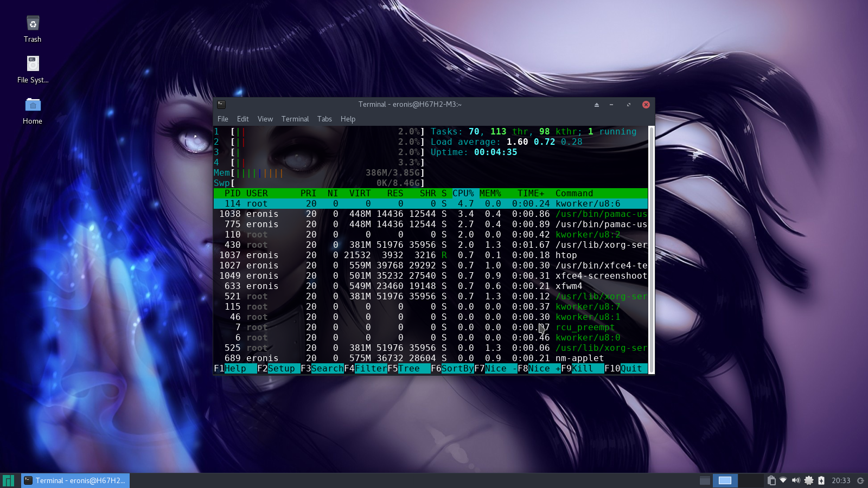Screen dimensions: 868x488
Task: Click the notification gear tray icon
Action: 809,480
